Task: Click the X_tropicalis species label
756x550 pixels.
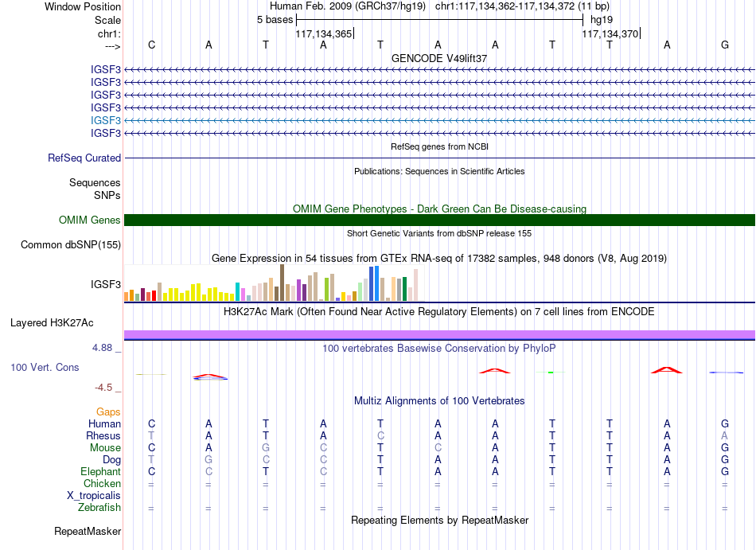Action: pyautogui.click(x=94, y=496)
